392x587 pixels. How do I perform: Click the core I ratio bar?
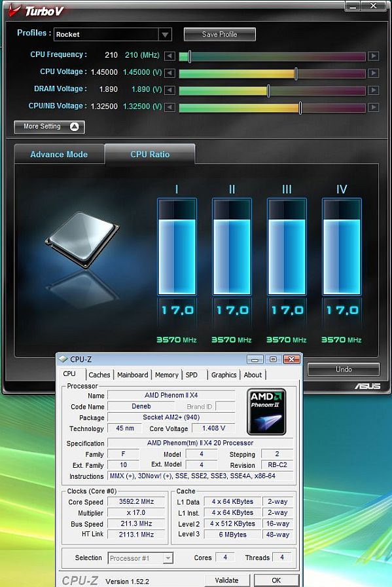177,246
